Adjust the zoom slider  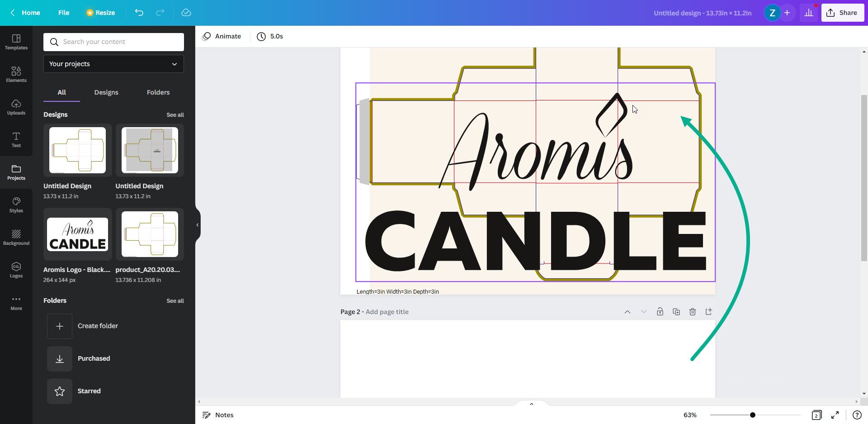pyautogui.click(x=752, y=414)
